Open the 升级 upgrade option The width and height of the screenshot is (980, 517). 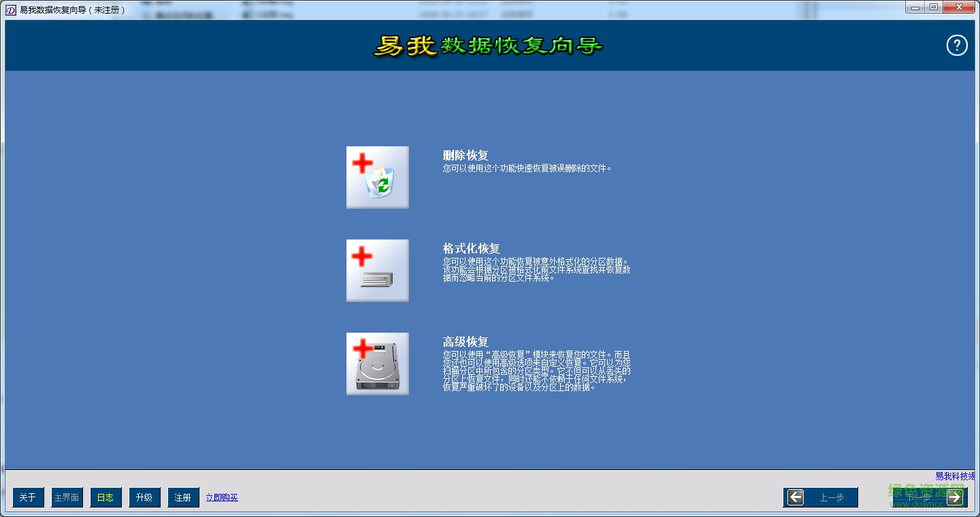pyautogui.click(x=144, y=497)
